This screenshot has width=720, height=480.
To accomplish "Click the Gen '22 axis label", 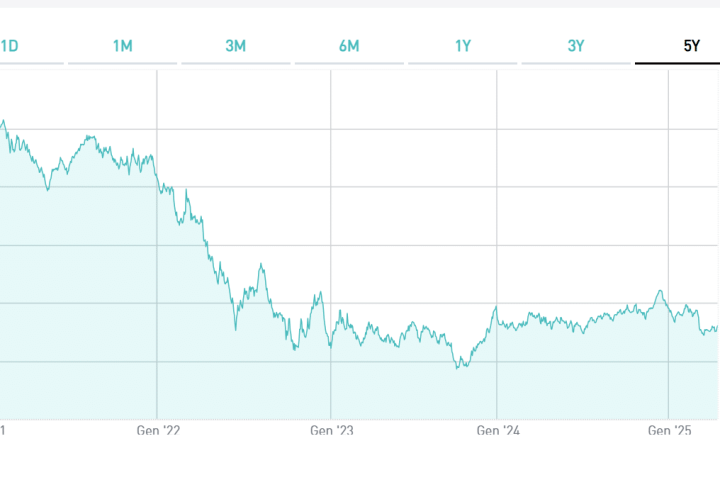I will (x=157, y=431).
